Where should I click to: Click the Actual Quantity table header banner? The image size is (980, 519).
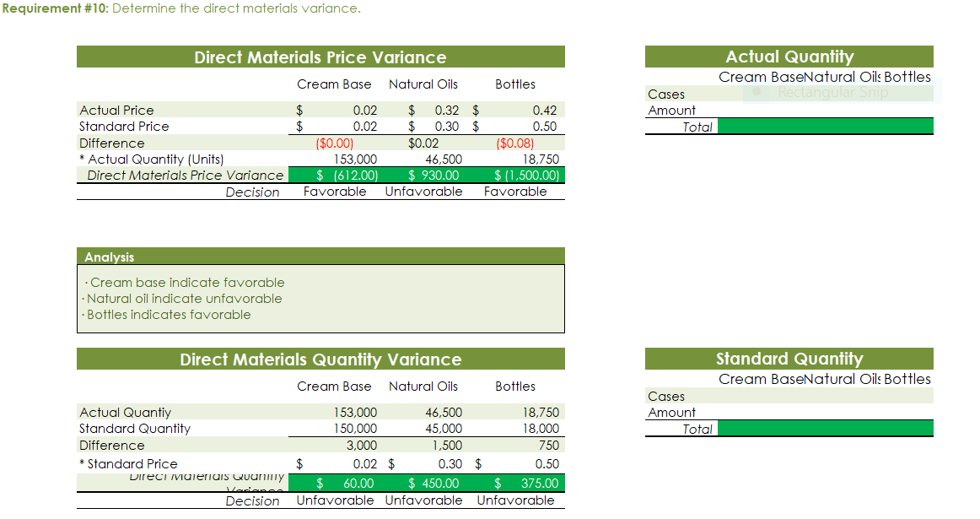point(789,57)
